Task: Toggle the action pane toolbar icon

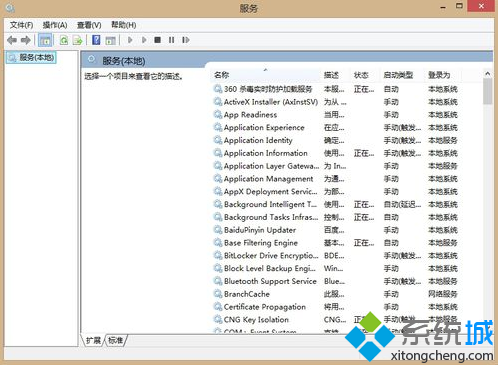Action: pos(110,40)
